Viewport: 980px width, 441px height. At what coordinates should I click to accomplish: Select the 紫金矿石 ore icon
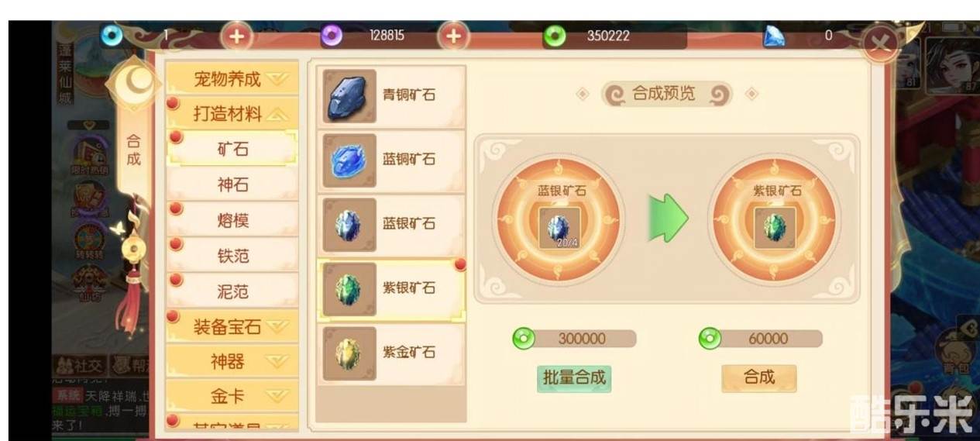point(349,353)
